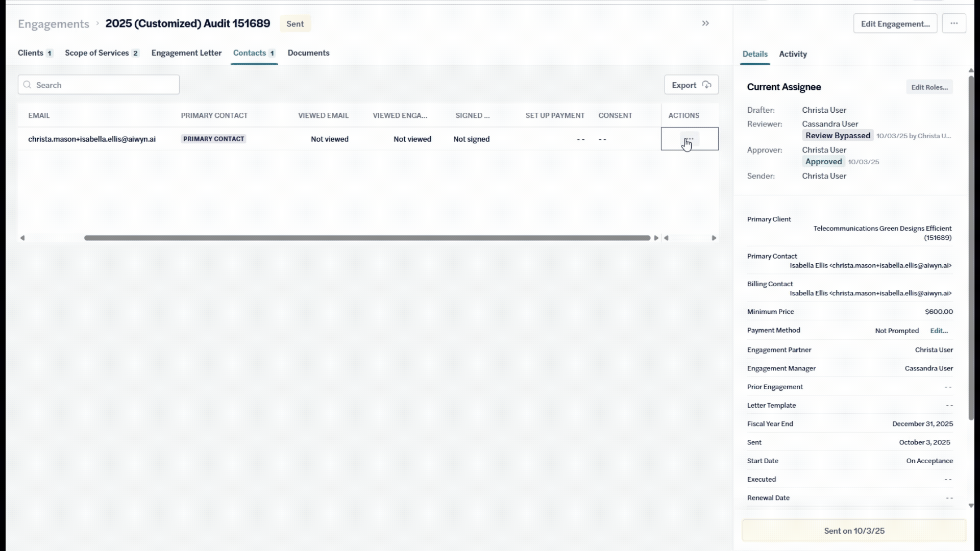Collapse the side panel with double chevron
This screenshot has width=980, height=551.
tap(705, 23)
